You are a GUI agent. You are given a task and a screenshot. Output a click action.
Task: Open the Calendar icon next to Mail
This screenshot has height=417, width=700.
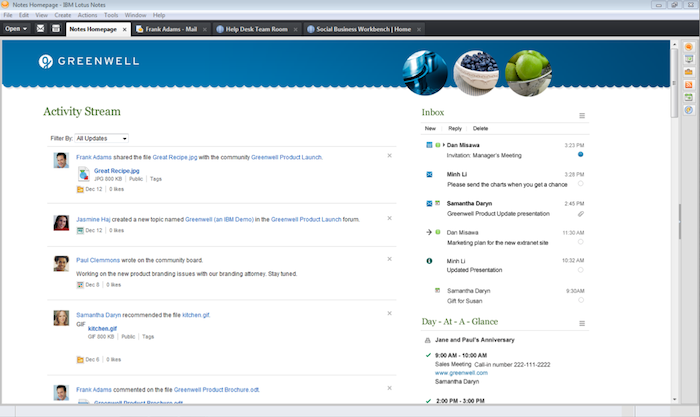click(x=56, y=29)
